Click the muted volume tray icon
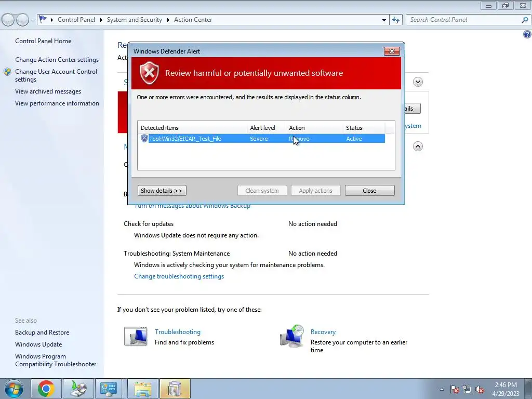The width and height of the screenshot is (532, 399). (x=480, y=389)
